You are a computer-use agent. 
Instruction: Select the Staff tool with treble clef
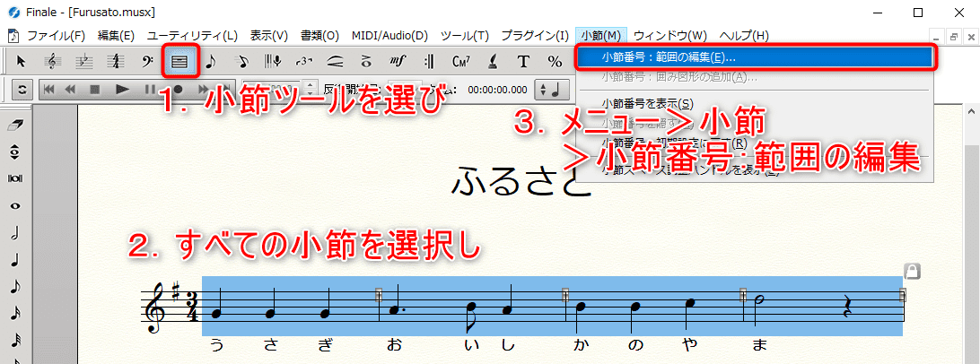tap(54, 61)
